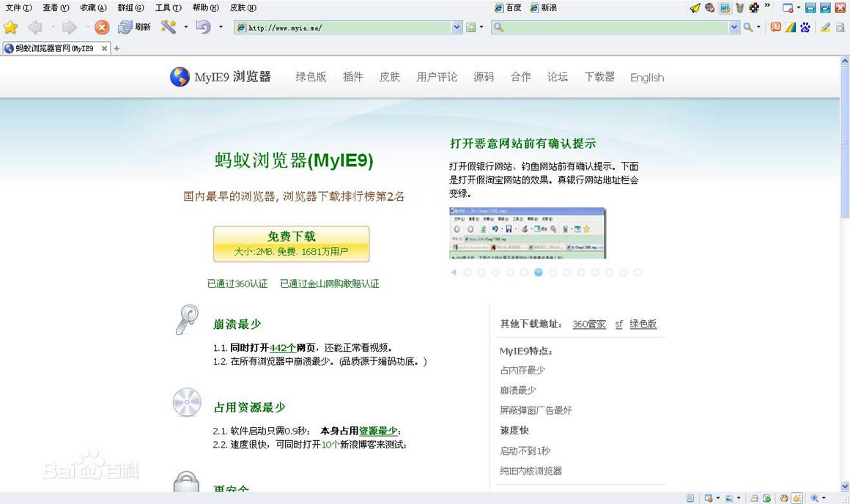The image size is (850, 504).
Task: Select the first carousel dot indicator
Action: [467, 273]
